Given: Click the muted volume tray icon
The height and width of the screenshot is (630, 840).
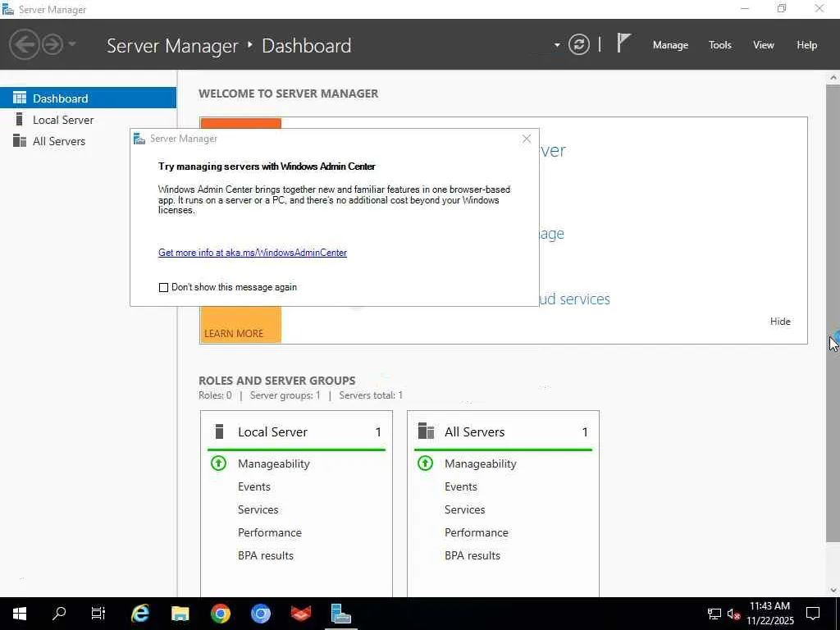Looking at the screenshot, I should [733, 614].
